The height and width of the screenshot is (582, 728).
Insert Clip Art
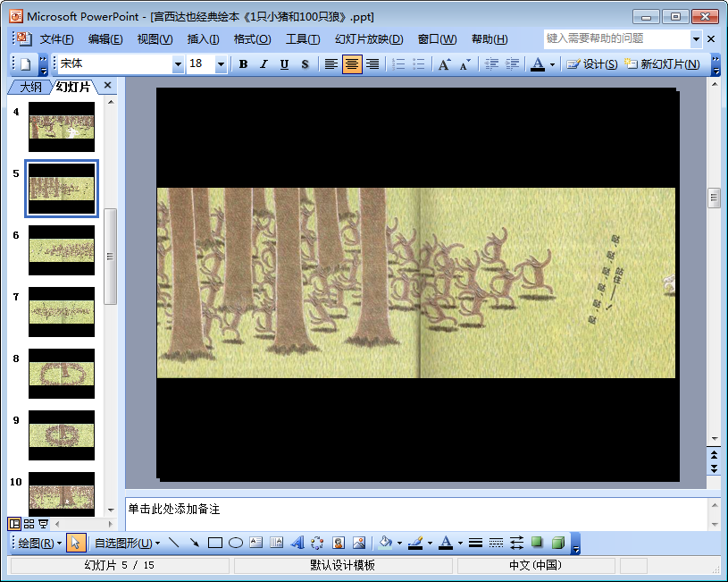click(339, 543)
